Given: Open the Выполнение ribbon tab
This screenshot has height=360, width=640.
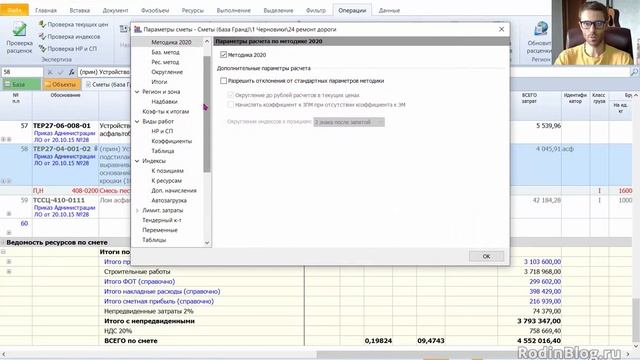Looking at the screenshot, I should (234, 10).
